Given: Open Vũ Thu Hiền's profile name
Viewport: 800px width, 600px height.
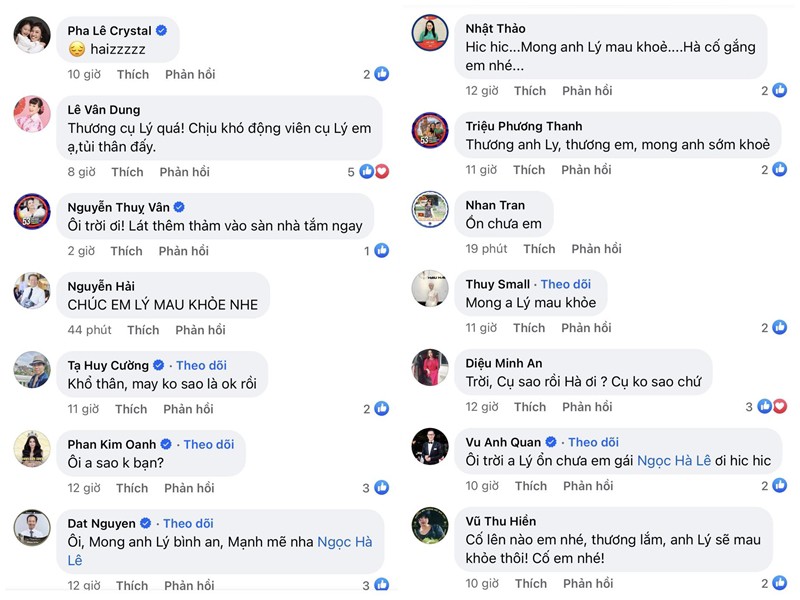Looking at the screenshot, I should [x=501, y=521].
